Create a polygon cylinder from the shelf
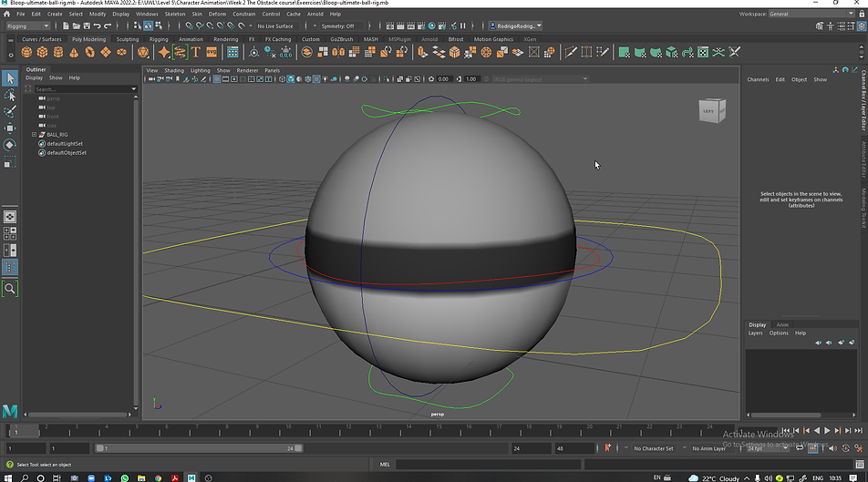Viewport: 868px width, 482px height. (x=58, y=52)
